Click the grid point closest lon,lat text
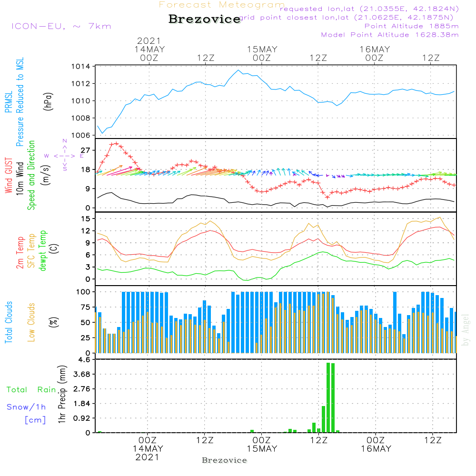The height and width of the screenshot is (476, 476). coord(347,18)
